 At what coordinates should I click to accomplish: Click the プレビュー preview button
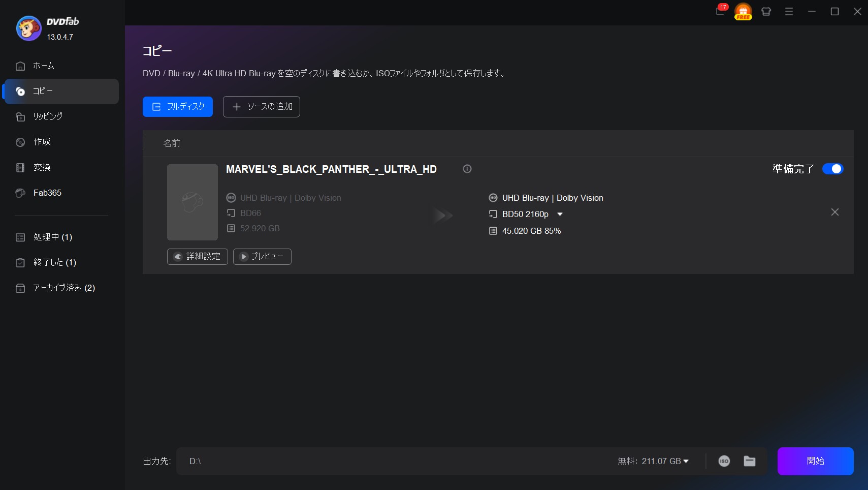[x=262, y=257]
